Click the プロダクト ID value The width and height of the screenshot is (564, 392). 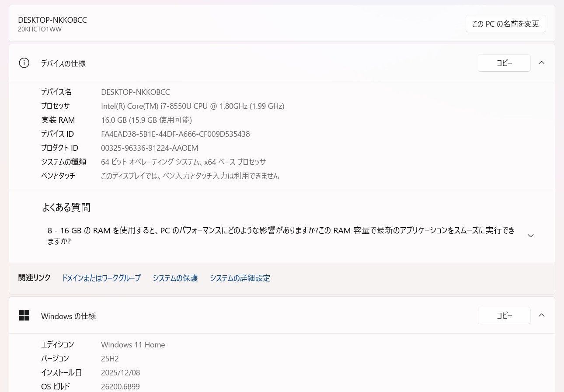coord(149,148)
